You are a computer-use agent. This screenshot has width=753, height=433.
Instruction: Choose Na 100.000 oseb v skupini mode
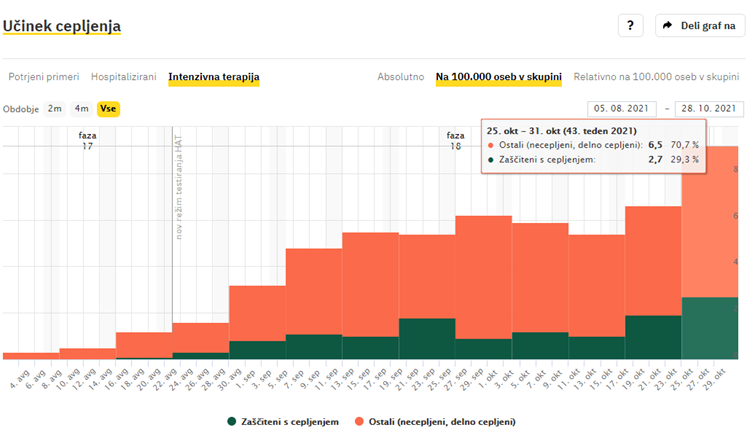[498, 77]
